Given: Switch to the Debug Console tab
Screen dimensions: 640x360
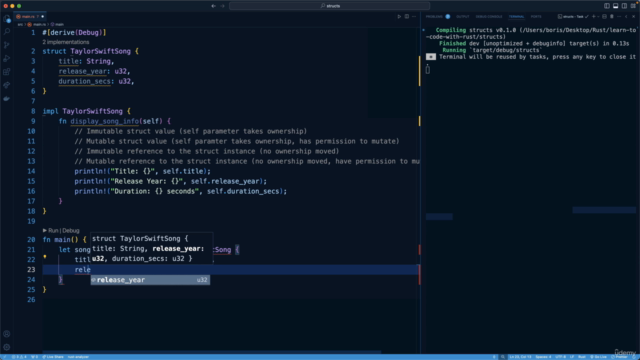Looking at the screenshot, I should click(489, 17).
